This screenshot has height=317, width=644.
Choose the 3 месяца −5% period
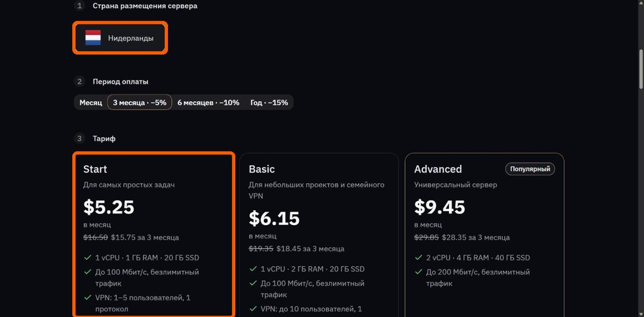click(x=140, y=102)
